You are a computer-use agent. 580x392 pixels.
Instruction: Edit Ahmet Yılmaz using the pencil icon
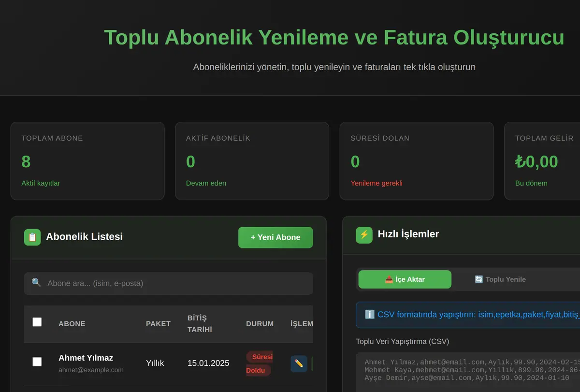299,363
